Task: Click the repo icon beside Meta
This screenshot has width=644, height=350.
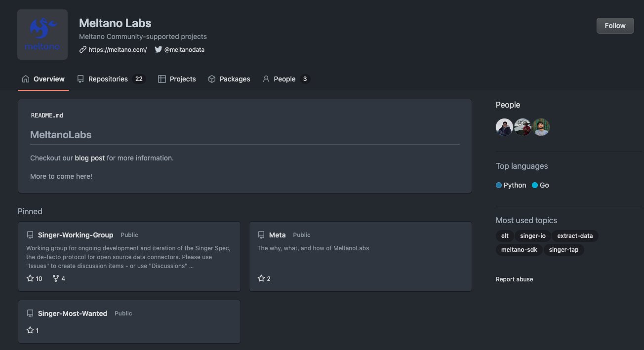Action: click(261, 235)
